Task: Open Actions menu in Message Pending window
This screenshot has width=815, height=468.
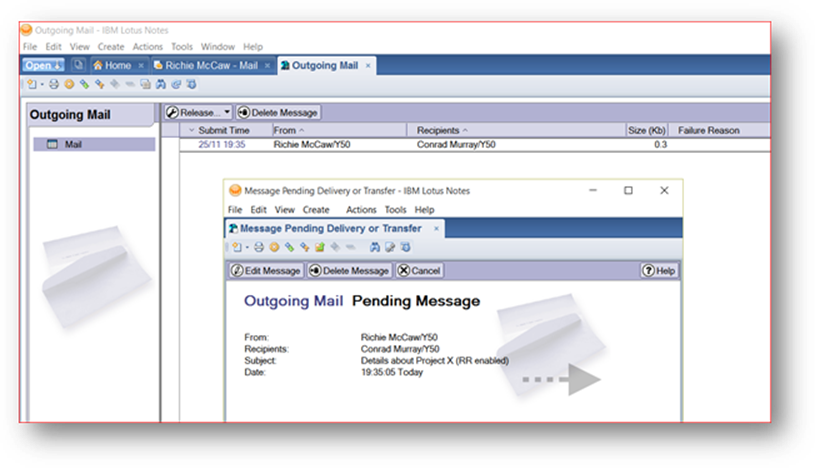Action: 361,210
